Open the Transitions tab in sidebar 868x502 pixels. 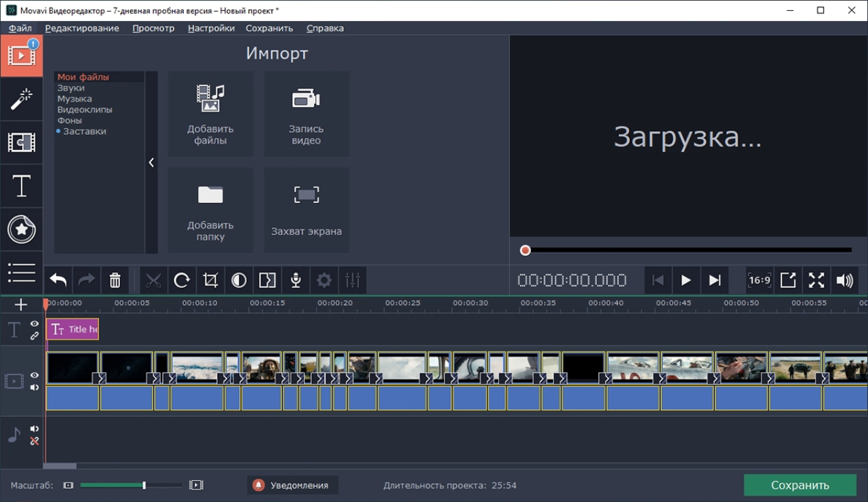(21, 142)
